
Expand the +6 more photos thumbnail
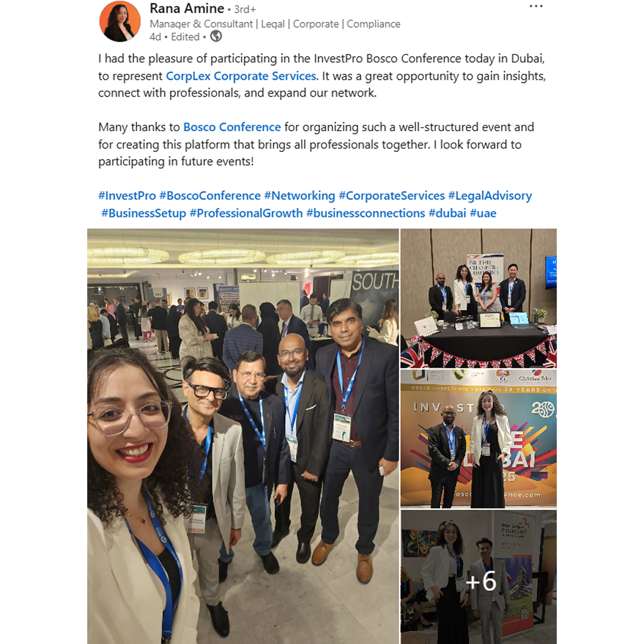(x=478, y=577)
